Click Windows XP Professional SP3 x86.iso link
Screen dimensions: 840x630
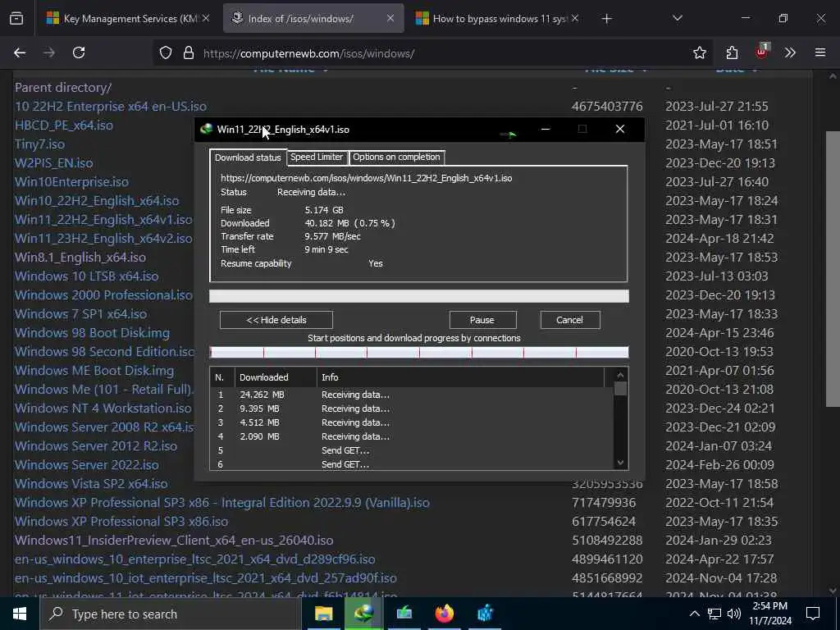click(x=121, y=521)
